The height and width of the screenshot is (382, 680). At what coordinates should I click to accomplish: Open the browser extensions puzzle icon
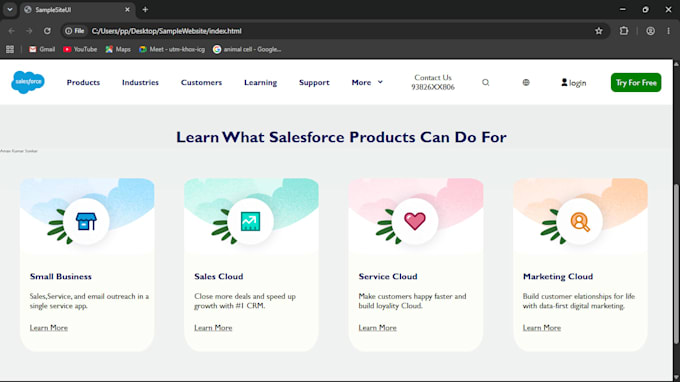coord(624,31)
